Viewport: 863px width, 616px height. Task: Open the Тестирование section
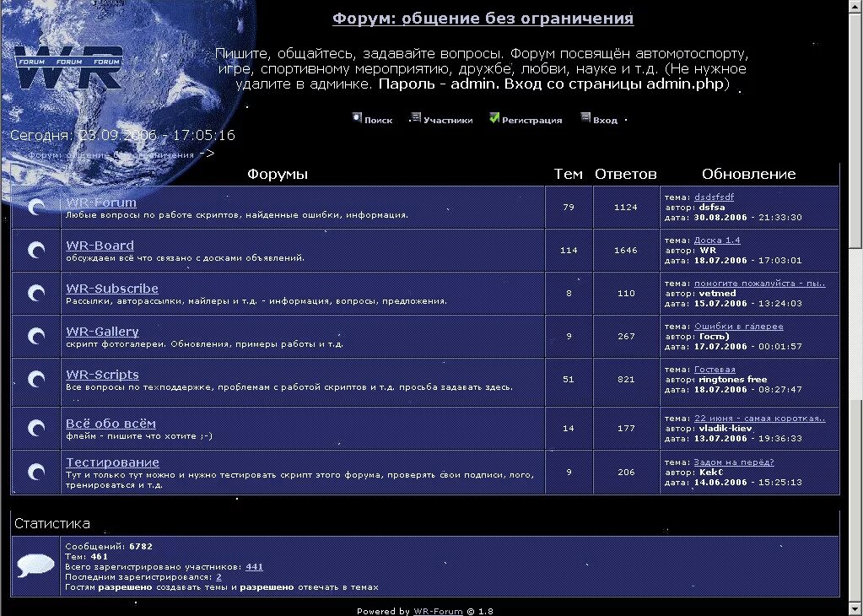pyautogui.click(x=112, y=462)
